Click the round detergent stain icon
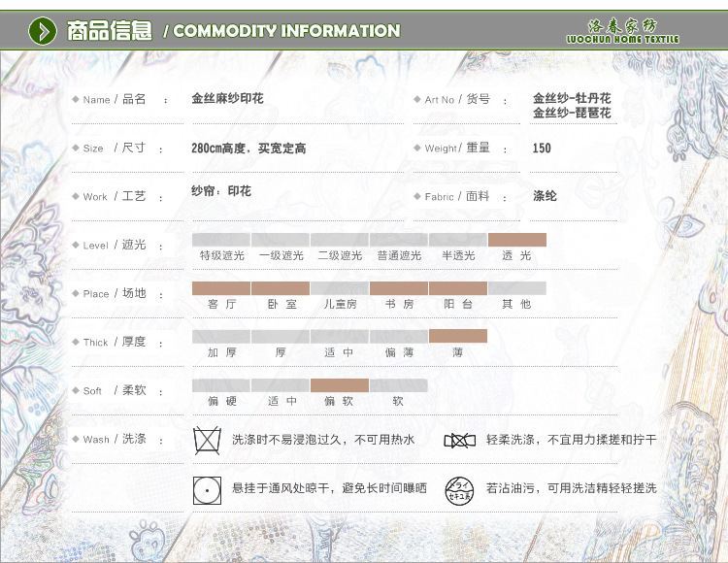The height and width of the screenshot is (563, 728). 459,488
